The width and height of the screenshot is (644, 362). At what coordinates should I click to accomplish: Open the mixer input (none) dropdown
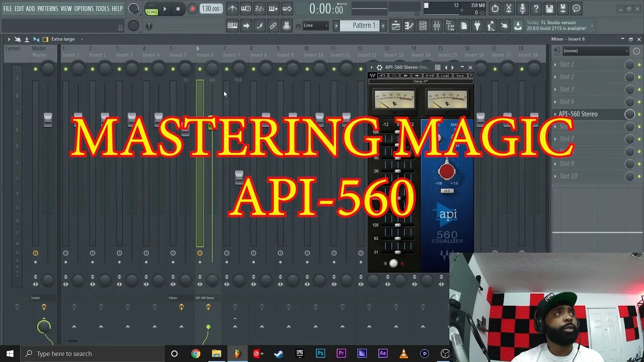point(596,51)
